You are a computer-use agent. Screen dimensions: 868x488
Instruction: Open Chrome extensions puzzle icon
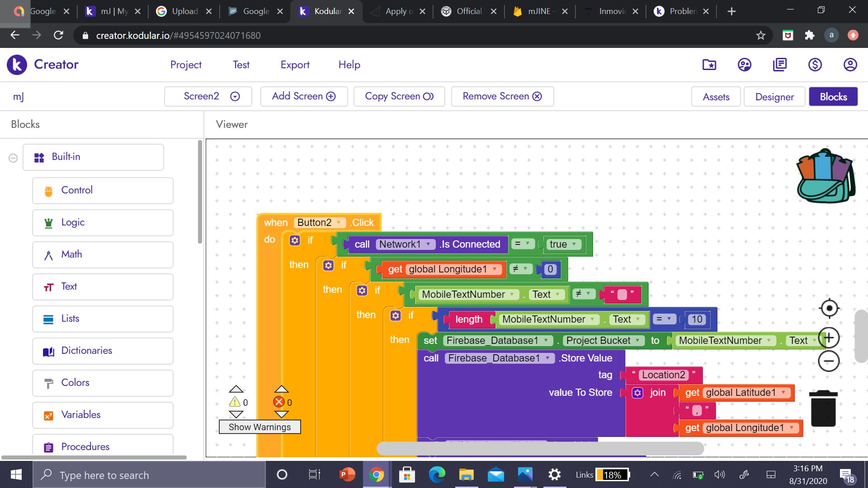pyautogui.click(x=810, y=35)
